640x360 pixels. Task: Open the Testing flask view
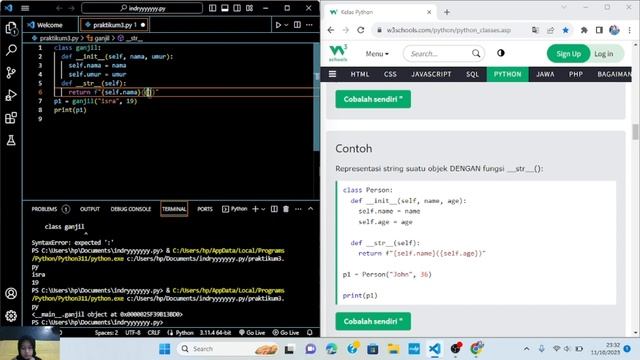point(11,140)
